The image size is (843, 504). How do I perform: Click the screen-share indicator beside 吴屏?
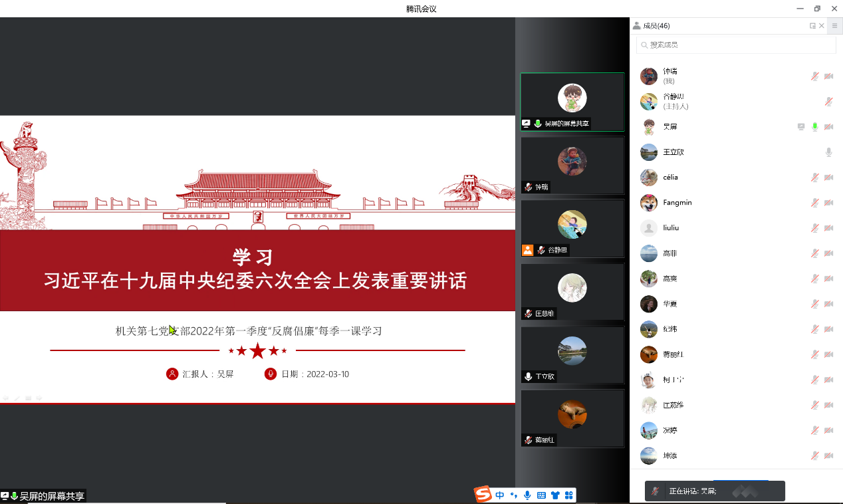point(800,126)
